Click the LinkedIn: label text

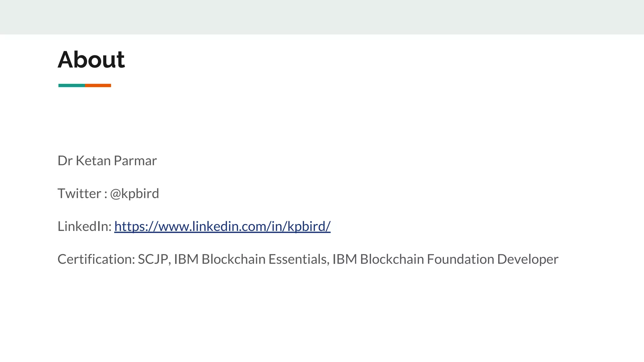[84, 226]
